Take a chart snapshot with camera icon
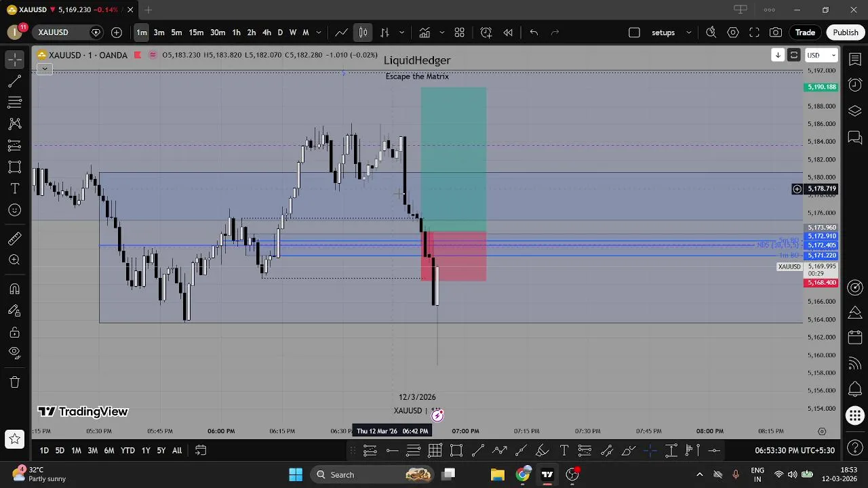Image resolution: width=868 pixels, height=488 pixels. [776, 33]
